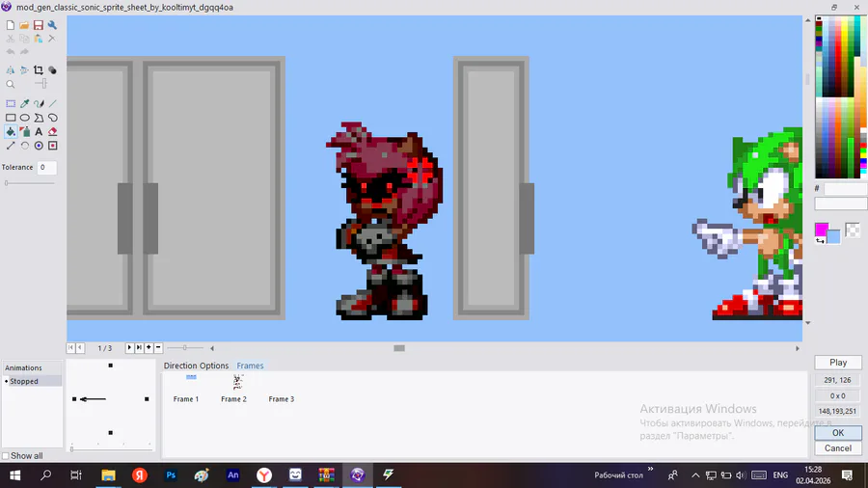Image resolution: width=868 pixels, height=488 pixels.
Task: Click the hex color code field
Action: click(x=845, y=189)
